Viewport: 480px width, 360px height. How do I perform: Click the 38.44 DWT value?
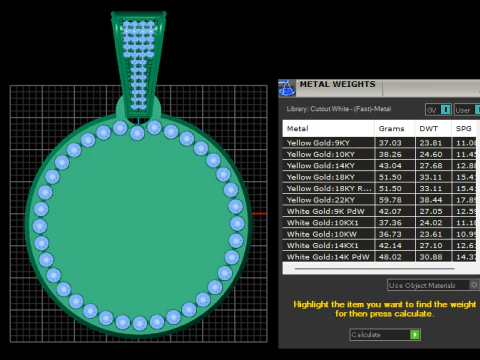click(x=431, y=200)
